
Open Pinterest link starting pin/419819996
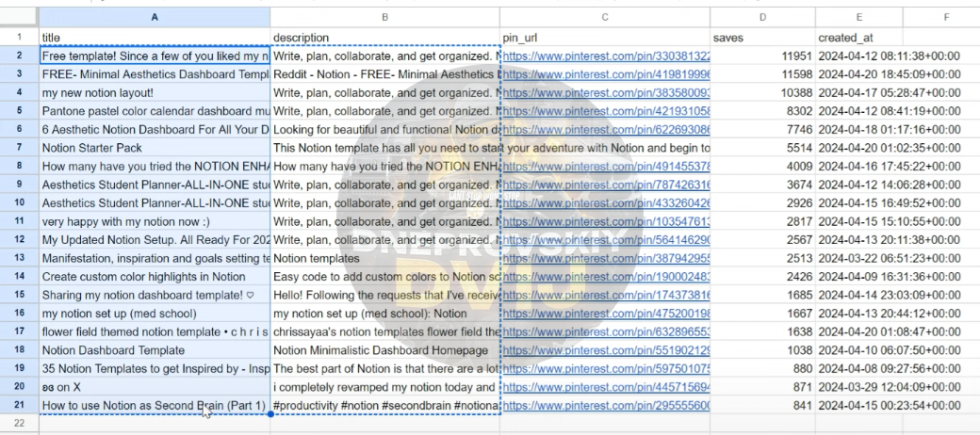(x=606, y=74)
